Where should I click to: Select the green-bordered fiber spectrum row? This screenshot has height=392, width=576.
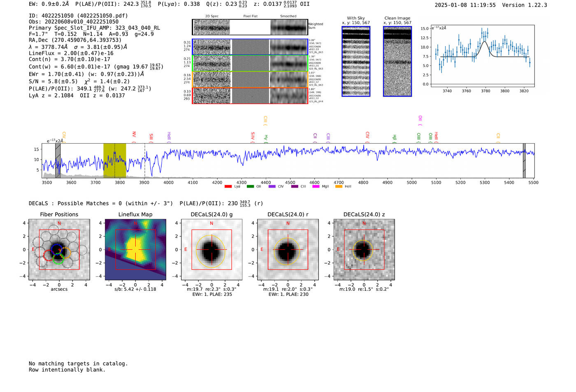(x=250, y=63)
